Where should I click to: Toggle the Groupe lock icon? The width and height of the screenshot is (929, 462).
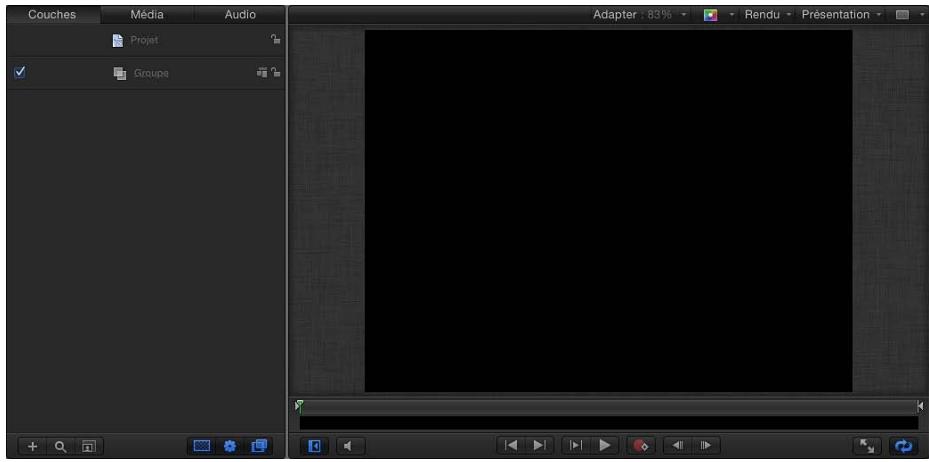276,72
